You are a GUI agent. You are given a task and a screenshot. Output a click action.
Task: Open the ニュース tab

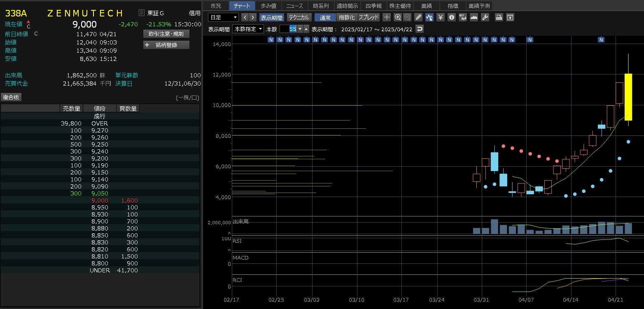294,6
